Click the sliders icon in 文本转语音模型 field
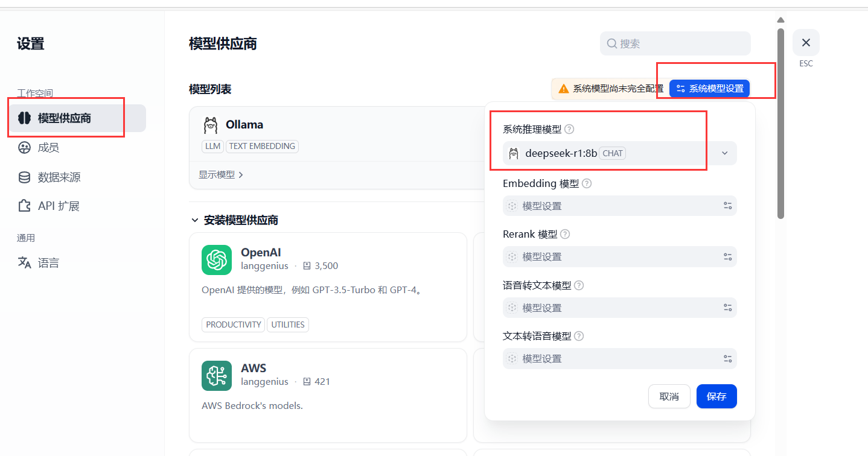 pyautogui.click(x=727, y=358)
